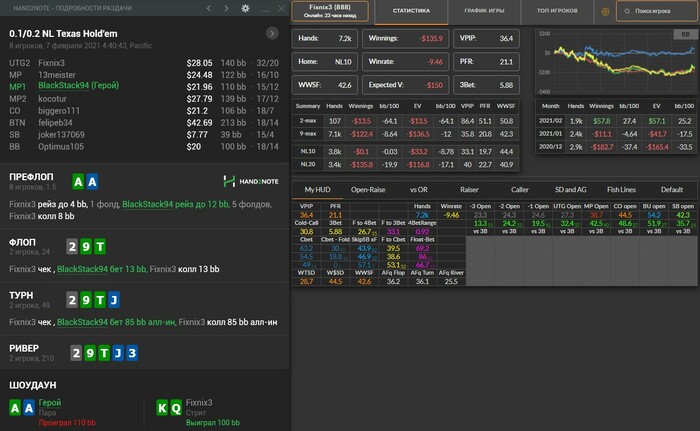Click the round arrow button beside the game title

click(272, 33)
